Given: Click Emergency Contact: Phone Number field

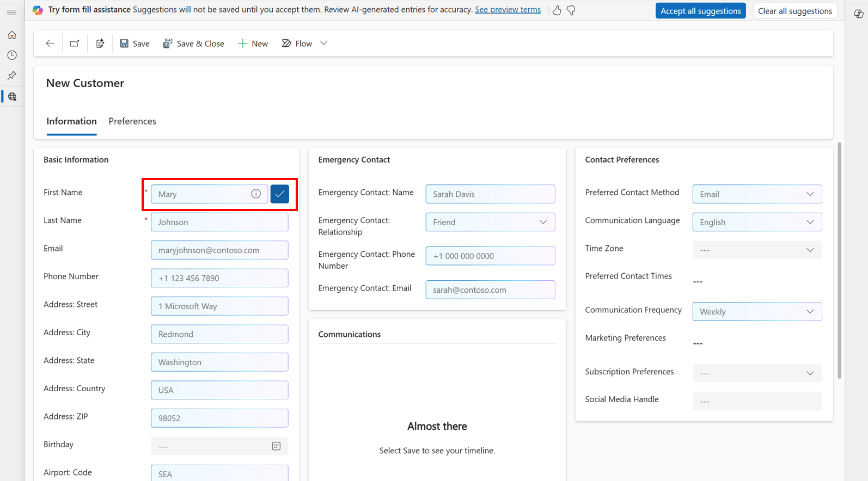Looking at the screenshot, I should tap(490, 256).
